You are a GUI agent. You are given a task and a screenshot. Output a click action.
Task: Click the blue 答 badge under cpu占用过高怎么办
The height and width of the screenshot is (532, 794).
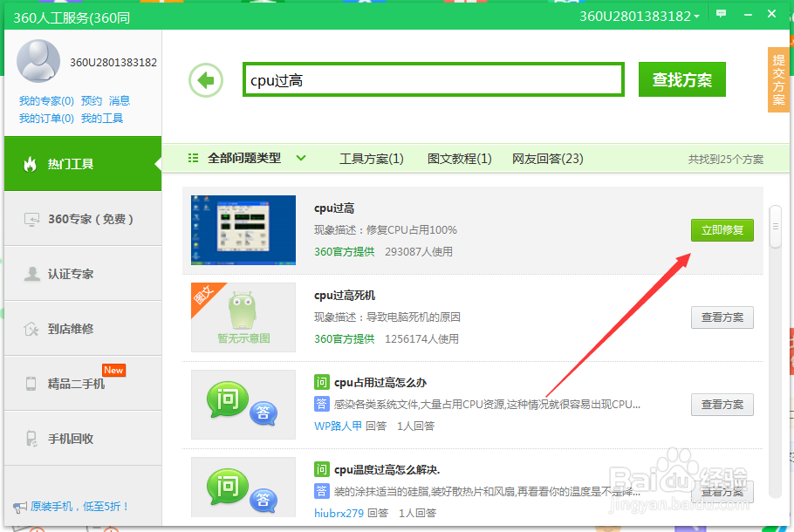[x=322, y=404]
